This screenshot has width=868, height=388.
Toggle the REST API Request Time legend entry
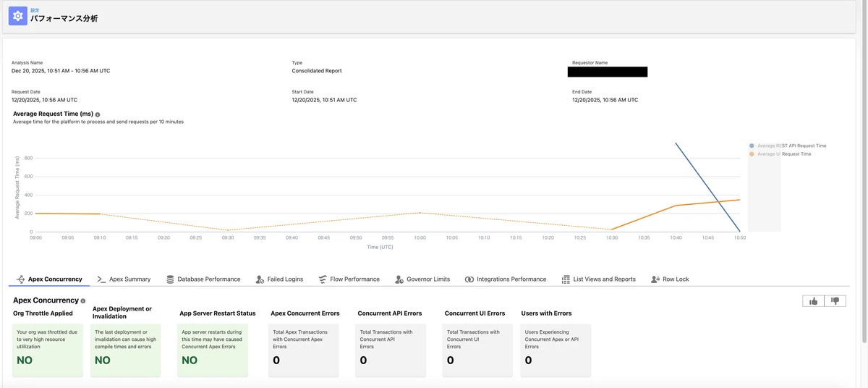tap(788, 145)
